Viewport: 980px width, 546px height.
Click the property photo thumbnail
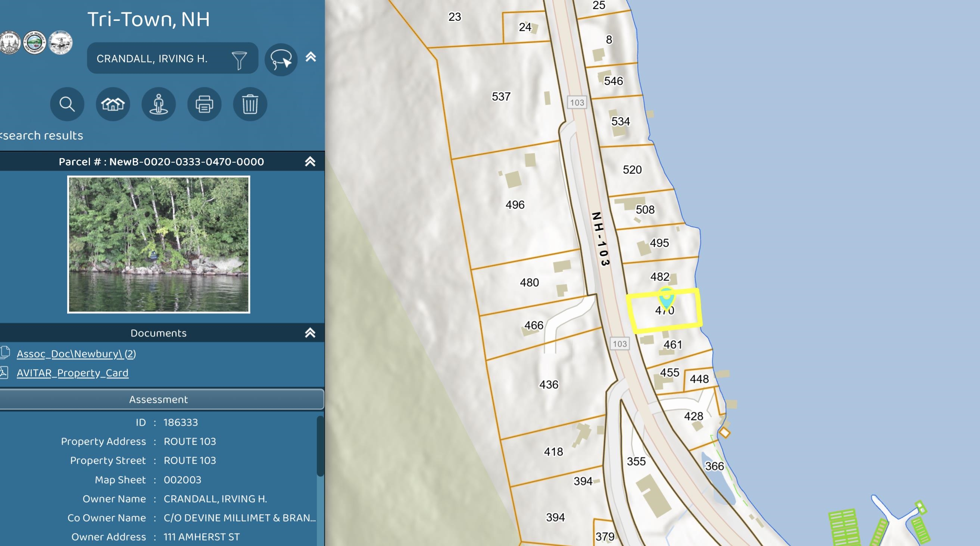[159, 245]
